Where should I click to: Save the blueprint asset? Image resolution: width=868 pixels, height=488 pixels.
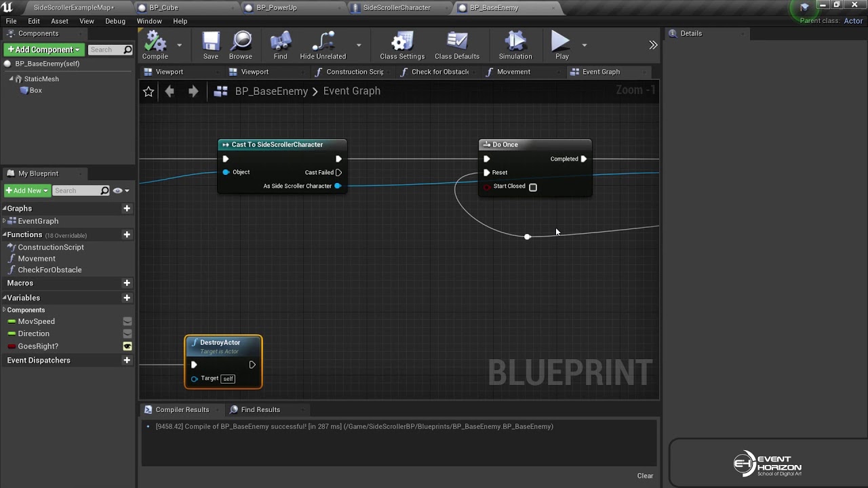coord(211,45)
